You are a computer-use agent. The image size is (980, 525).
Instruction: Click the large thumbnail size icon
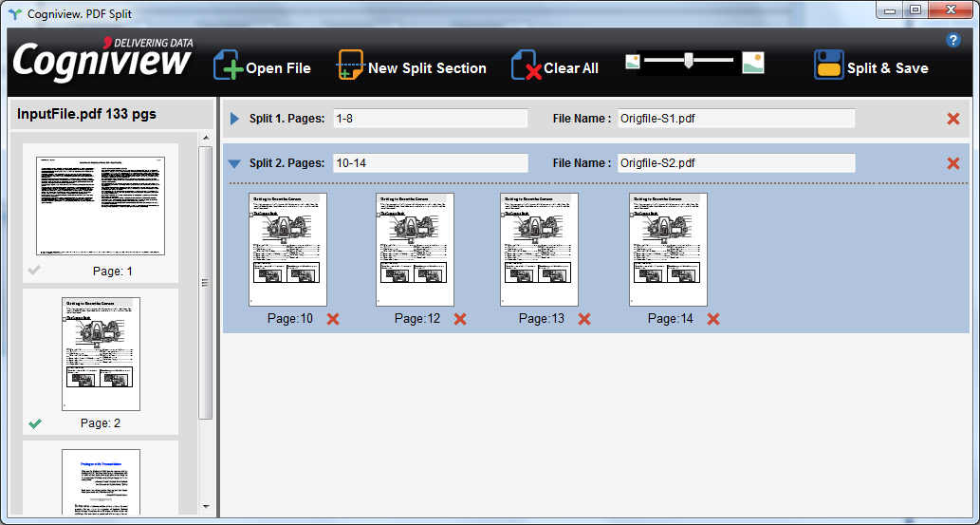coord(753,63)
